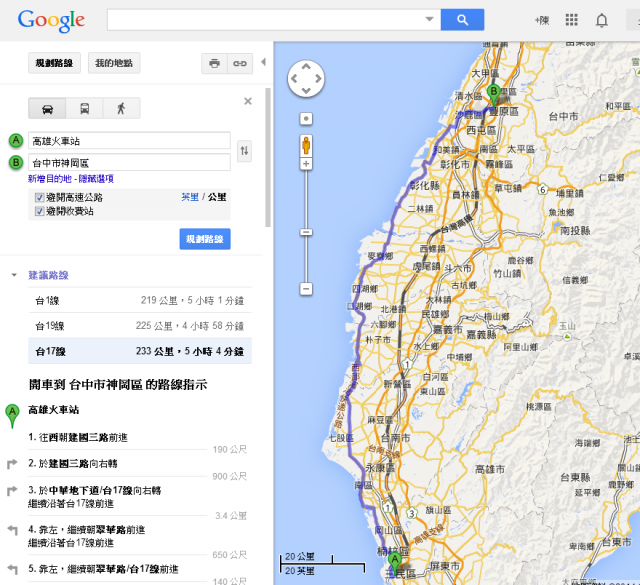Click the zoom slider handle
The height and width of the screenshot is (585, 640).
point(306,232)
